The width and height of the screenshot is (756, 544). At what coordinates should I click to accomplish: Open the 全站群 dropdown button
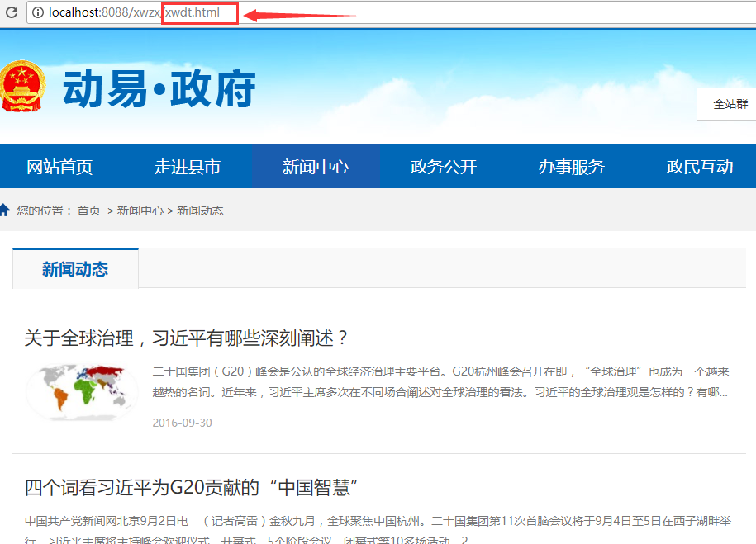coord(726,104)
